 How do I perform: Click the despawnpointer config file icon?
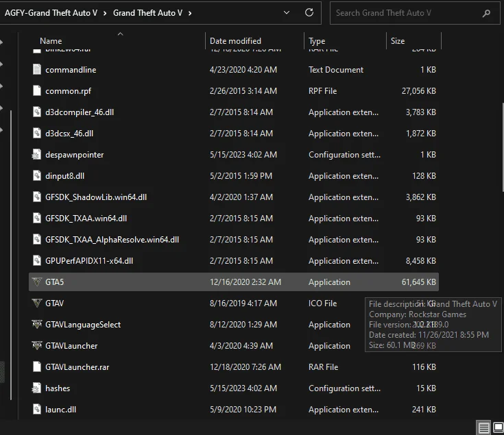[36, 154]
